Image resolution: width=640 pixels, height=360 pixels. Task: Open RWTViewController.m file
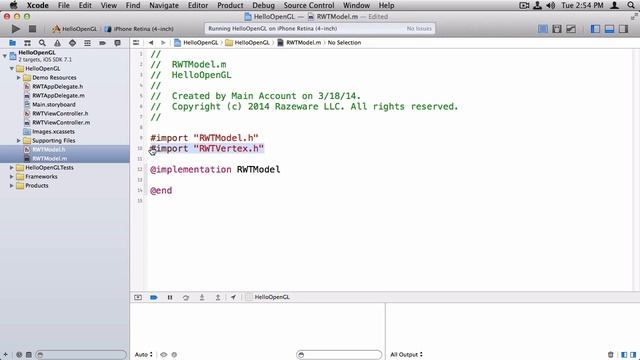(x=61, y=122)
